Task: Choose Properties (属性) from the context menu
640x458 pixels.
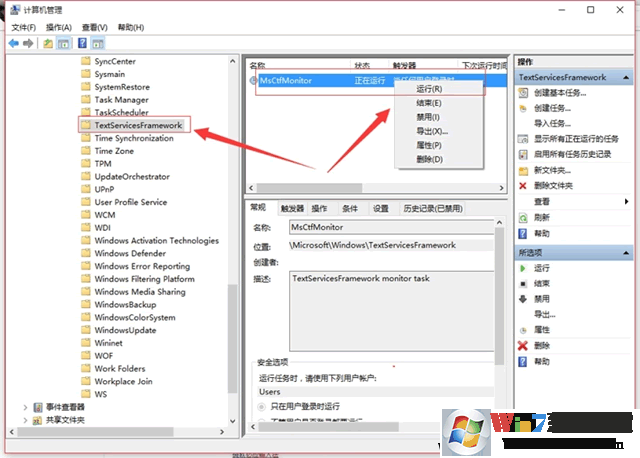Action: pos(439,145)
